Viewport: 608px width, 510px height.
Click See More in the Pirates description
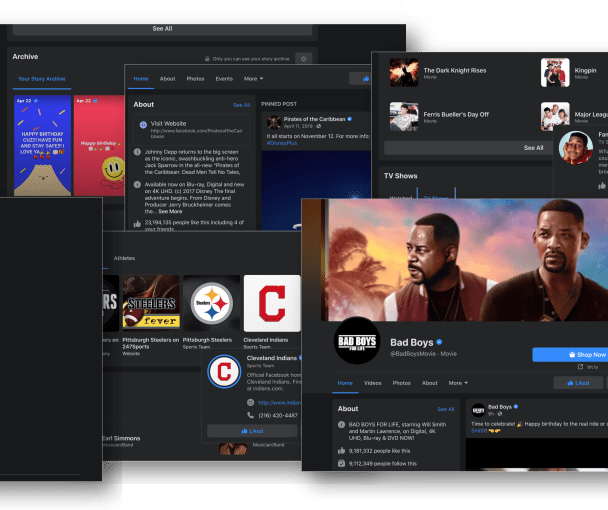(170, 212)
